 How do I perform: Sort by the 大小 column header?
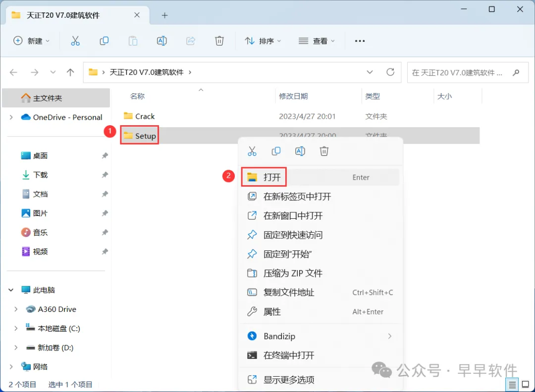pos(444,96)
